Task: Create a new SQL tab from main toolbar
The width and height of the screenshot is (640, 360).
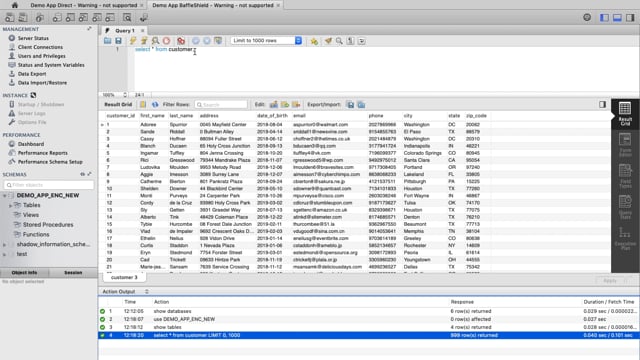Action: click(x=10, y=18)
